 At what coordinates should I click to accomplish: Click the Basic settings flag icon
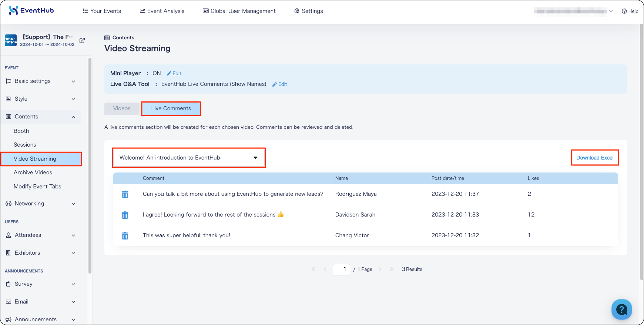click(9, 81)
